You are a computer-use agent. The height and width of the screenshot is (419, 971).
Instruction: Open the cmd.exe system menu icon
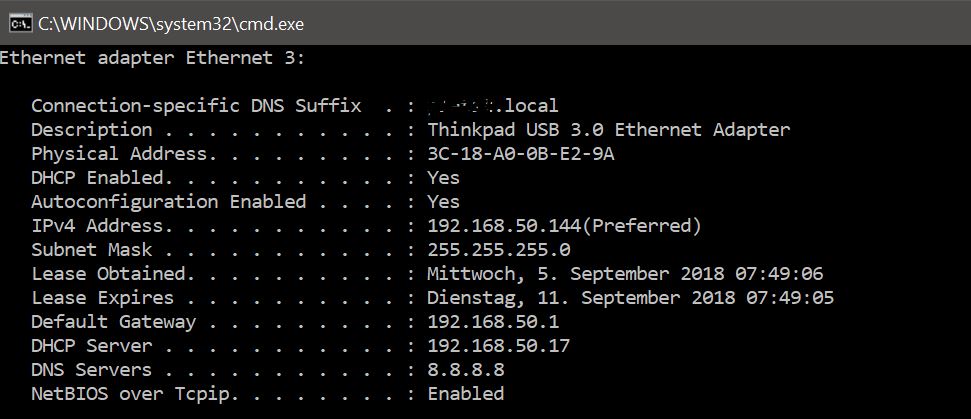20,24
